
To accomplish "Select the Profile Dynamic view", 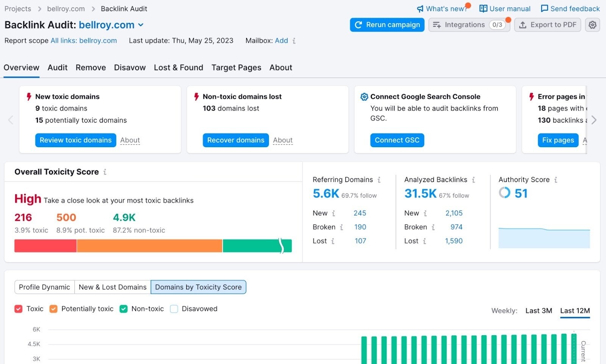I will 44,287.
